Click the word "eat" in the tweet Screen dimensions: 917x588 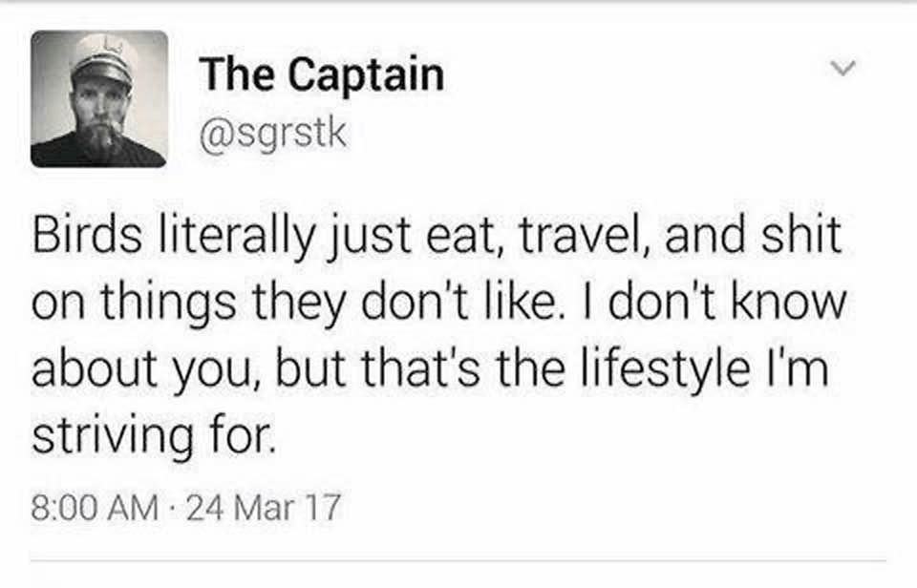(465, 238)
